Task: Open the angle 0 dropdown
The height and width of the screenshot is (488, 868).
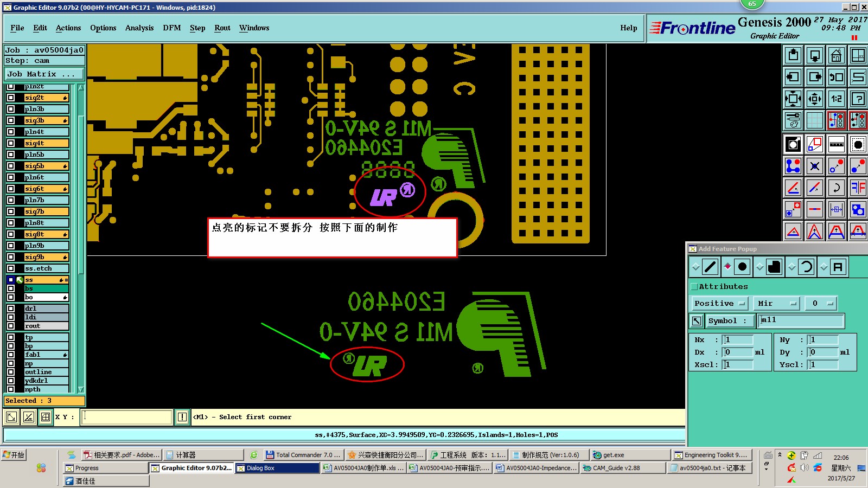Action: point(821,304)
